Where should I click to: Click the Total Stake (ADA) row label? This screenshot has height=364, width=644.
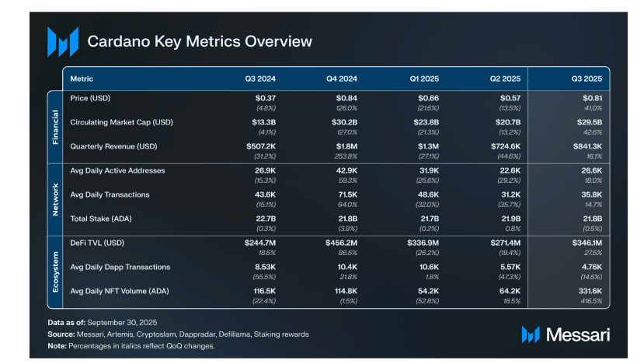coord(102,219)
